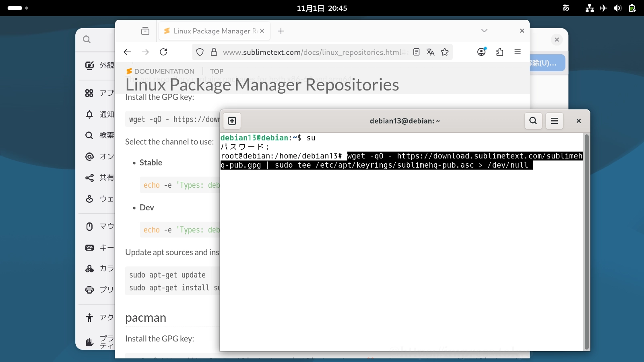Screen dimensions: 644x362
Task: Open battery status icon in top bar
Action: (632, 8)
